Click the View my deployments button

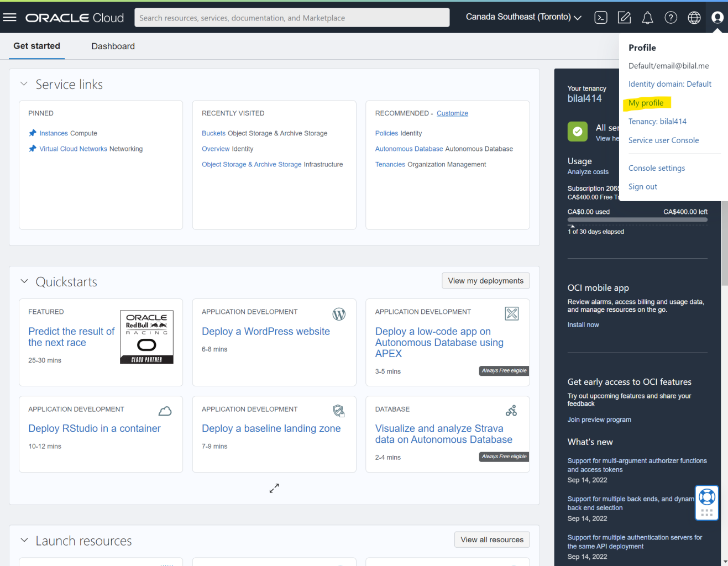[486, 281]
